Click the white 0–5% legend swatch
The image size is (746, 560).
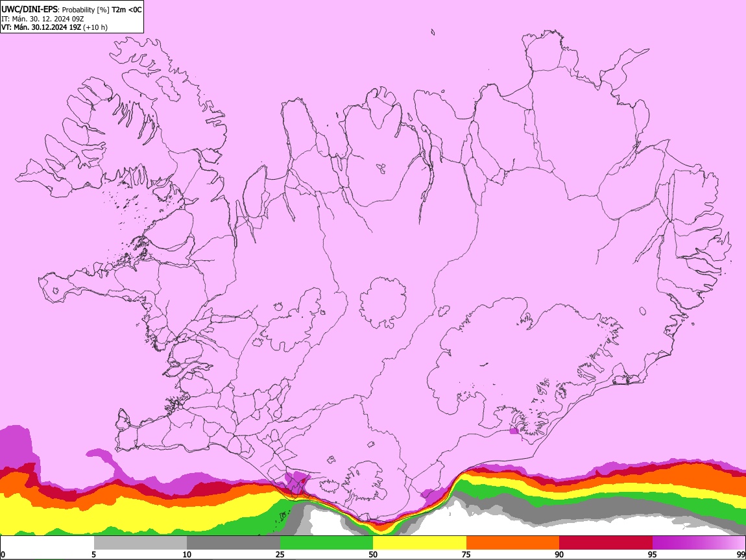(47, 542)
